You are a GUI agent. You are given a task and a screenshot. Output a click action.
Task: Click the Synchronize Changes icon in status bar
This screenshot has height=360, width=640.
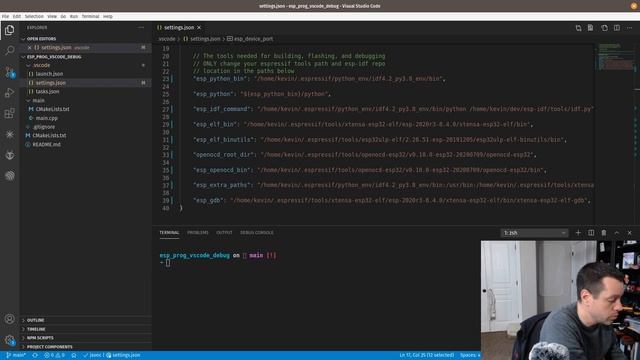click(x=35, y=356)
